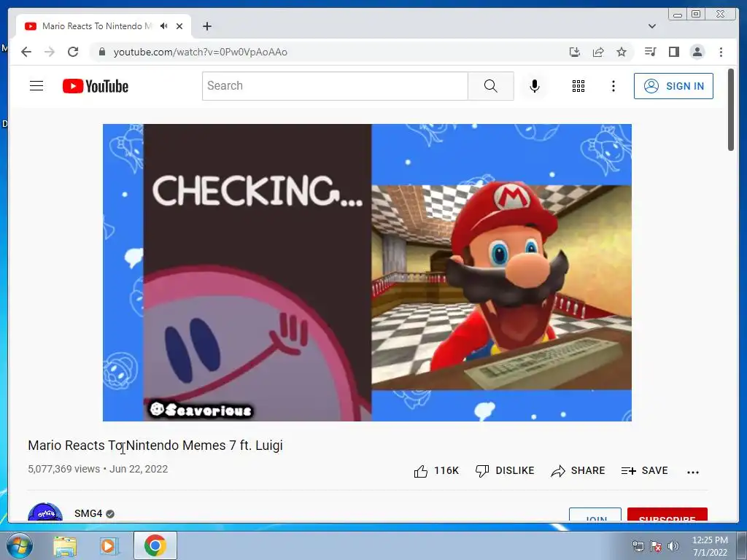Go to YouTube home via logo
Viewport: 747px width, 560px height.
coord(96,86)
